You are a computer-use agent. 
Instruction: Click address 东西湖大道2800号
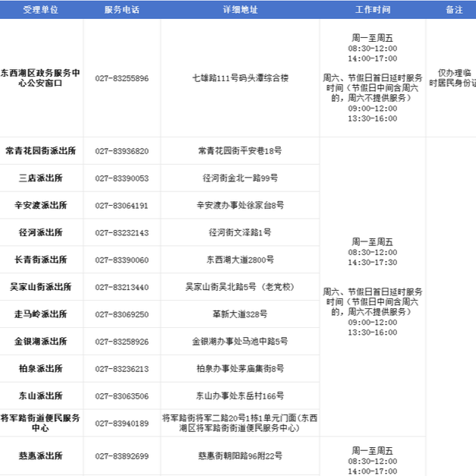[240, 260]
